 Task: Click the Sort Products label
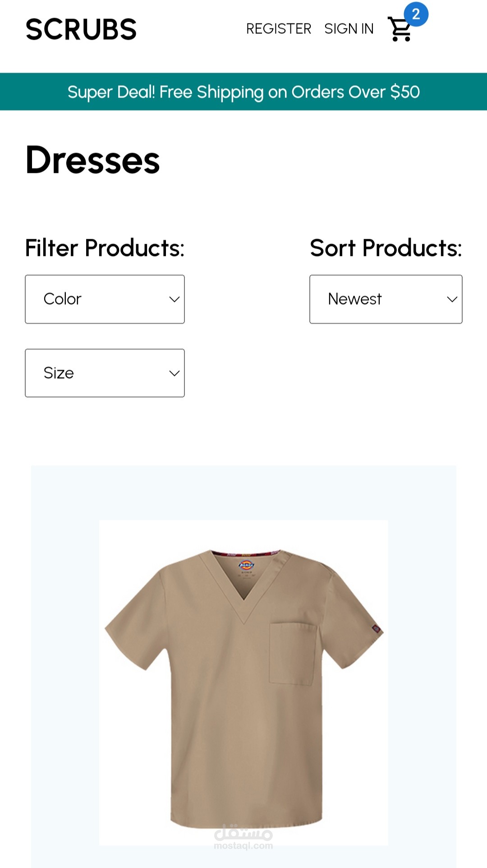pos(386,248)
